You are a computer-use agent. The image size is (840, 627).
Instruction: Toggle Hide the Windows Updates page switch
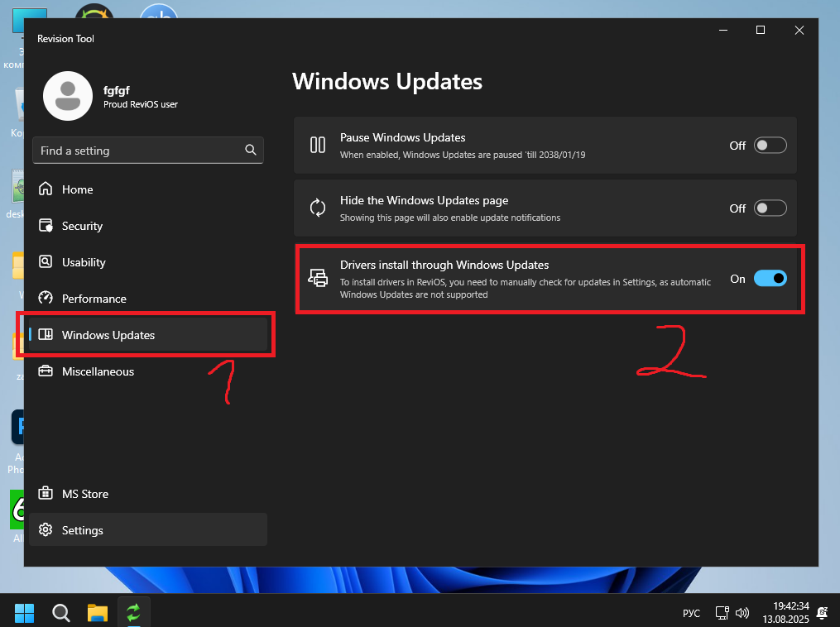pos(770,208)
